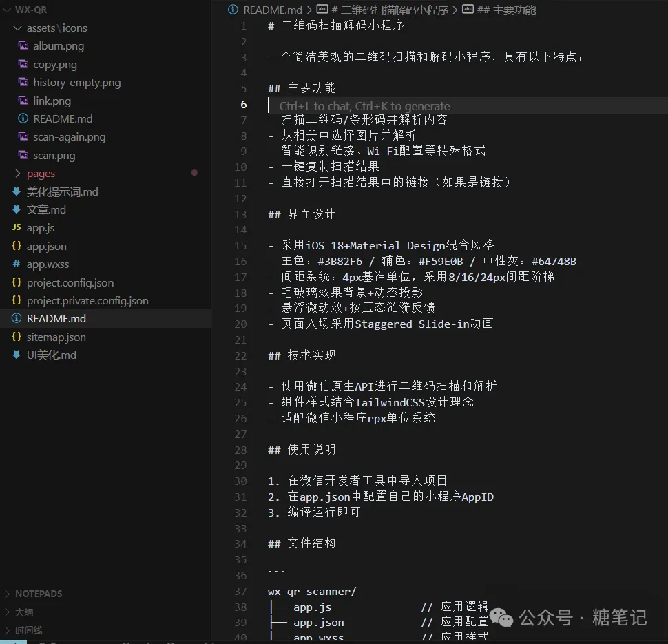Image resolution: width=668 pixels, height=644 pixels.
Task: Expand the 大纲 outline section chevron
Action: [7, 612]
